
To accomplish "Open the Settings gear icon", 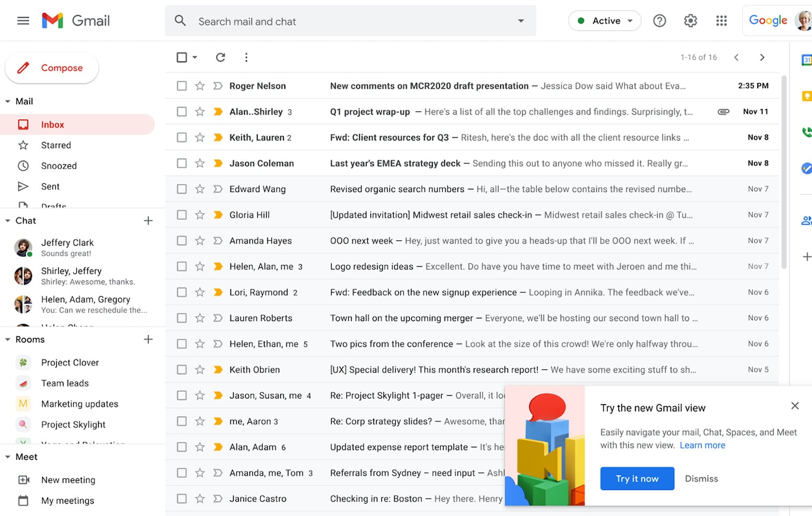I will [690, 21].
